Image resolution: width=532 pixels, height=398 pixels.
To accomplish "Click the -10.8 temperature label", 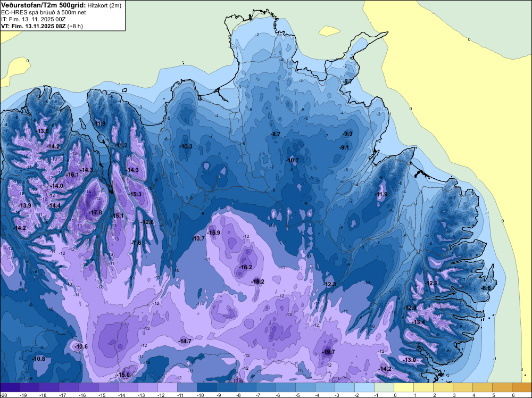I will click(39, 359).
